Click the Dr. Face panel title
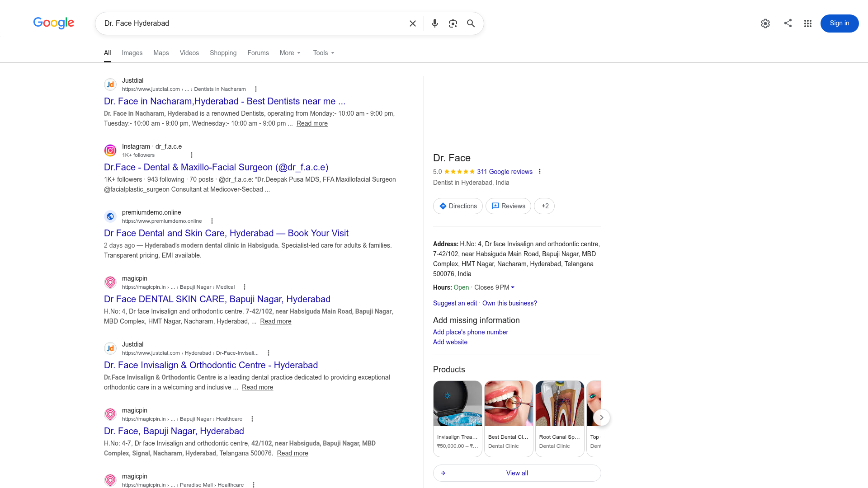Image resolution: width=868 pixels, height=488 pixels. [452, 158]
